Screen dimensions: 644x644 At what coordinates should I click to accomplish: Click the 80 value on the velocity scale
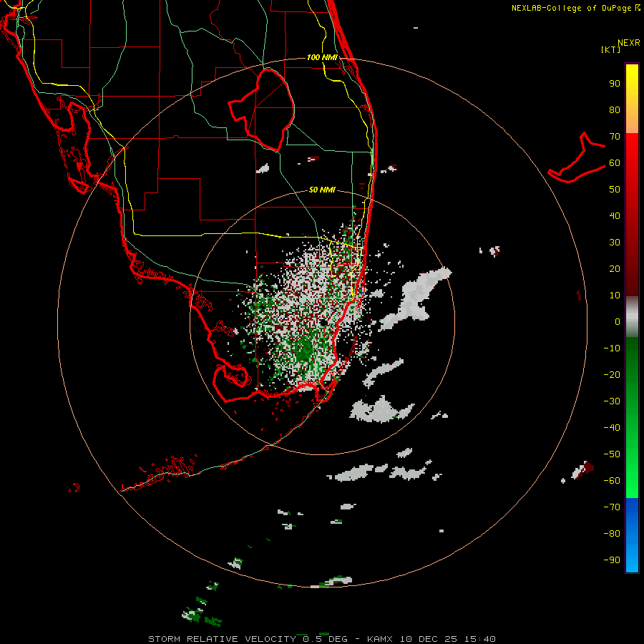coord(615,110)
